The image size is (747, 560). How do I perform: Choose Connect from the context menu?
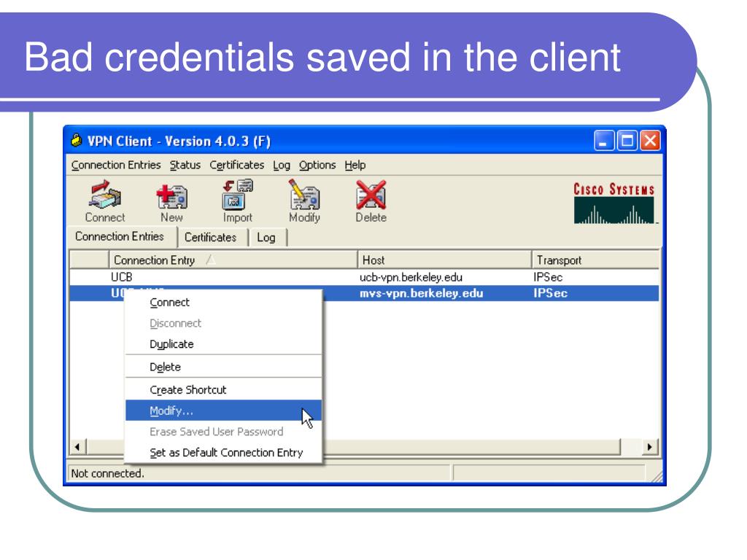point(223,303)
